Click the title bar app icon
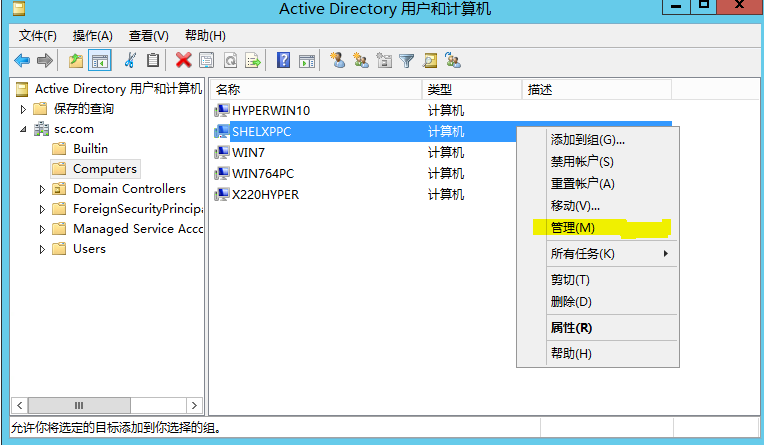 pos(19,9)
